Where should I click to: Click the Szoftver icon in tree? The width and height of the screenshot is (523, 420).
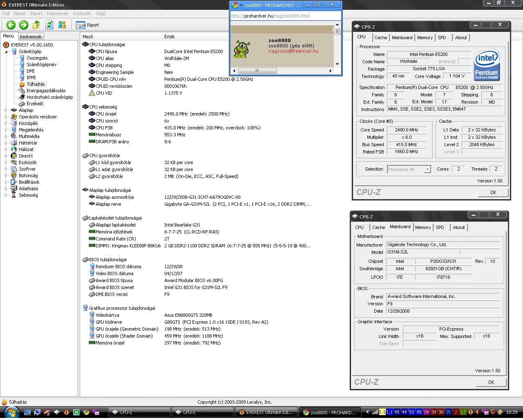pyautogui.click(x=14, y=169)
